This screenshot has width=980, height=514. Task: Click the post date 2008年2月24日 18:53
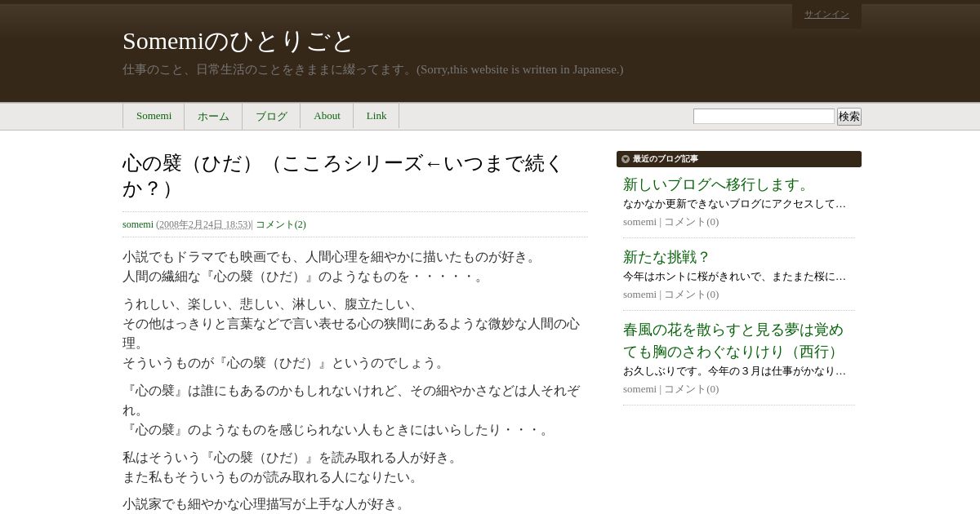click(x=203, y=224)
